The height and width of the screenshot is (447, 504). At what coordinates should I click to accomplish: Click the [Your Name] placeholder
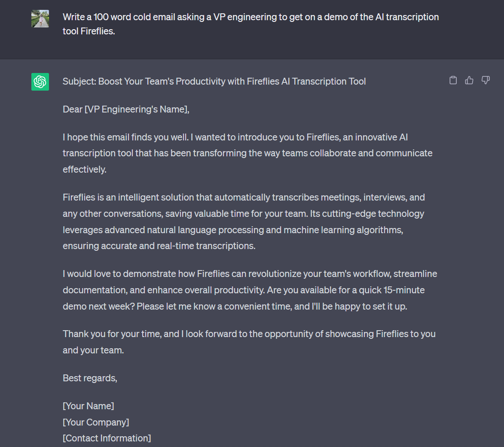click(89, 406)
